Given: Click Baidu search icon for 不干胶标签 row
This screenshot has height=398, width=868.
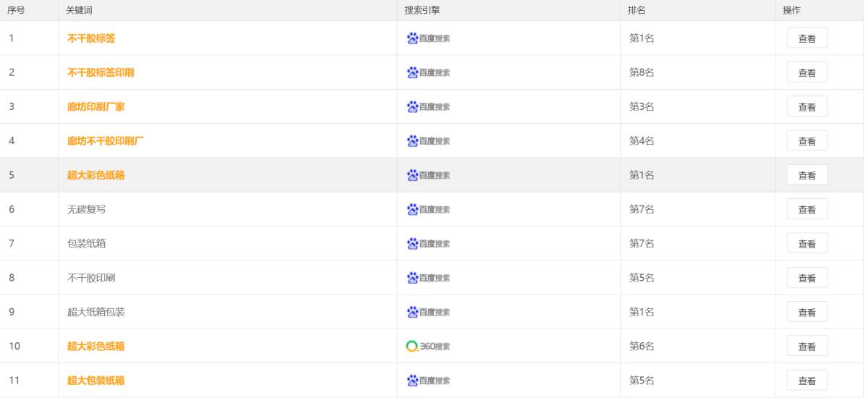Looking at the screenshot, I should [428, 38].
